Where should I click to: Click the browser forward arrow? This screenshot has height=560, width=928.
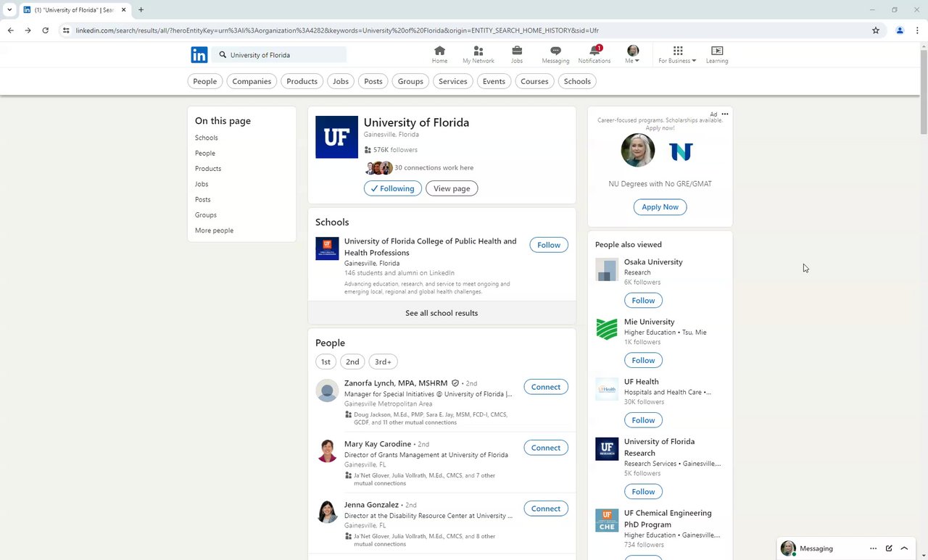click(28, 30)
